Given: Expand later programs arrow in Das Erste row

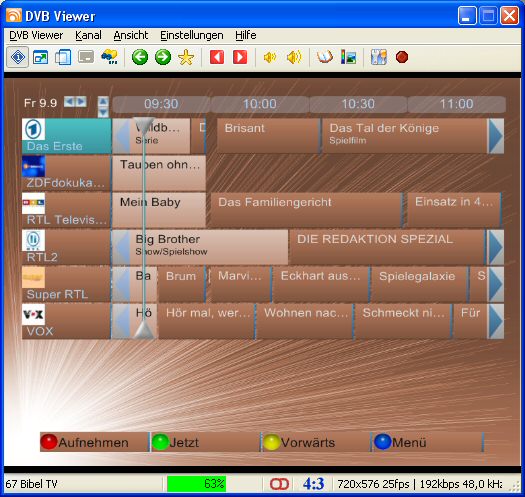Looking at the screenshot, I should [496, 136].
